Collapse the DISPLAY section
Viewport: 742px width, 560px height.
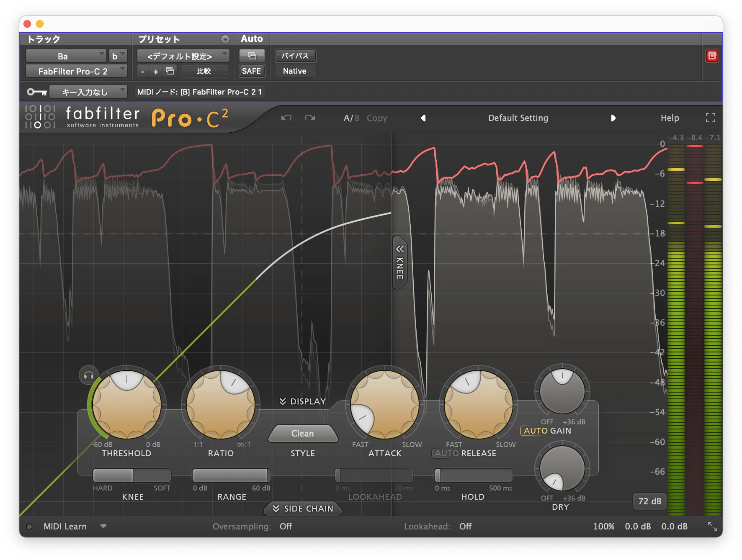pyautogui.click(x=303, y=401)
